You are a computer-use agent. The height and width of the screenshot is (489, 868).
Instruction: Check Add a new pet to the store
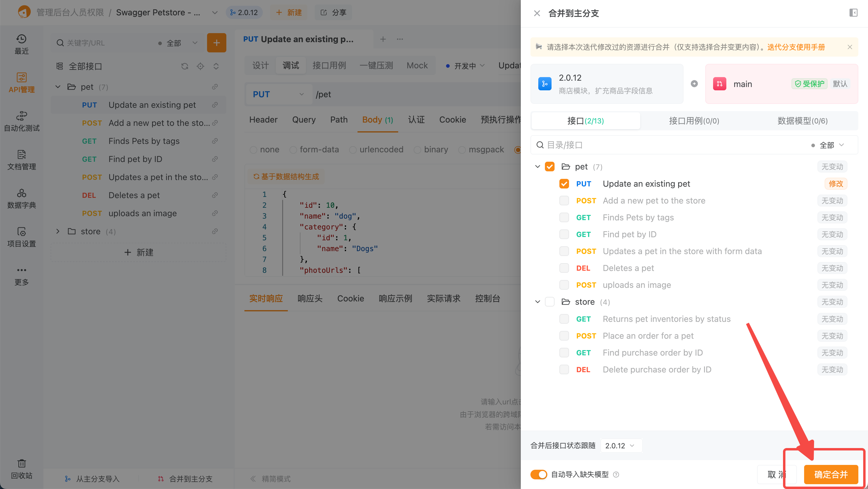564,201
